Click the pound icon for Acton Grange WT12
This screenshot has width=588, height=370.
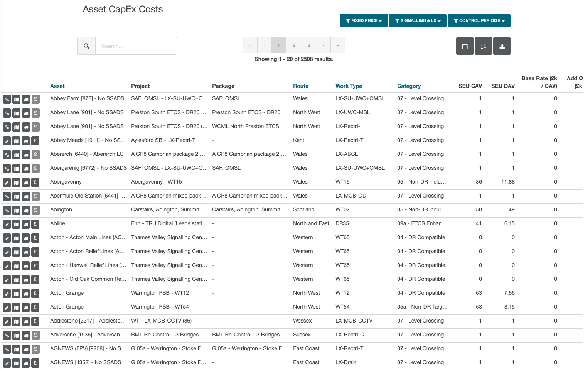[x=35, y=294]
